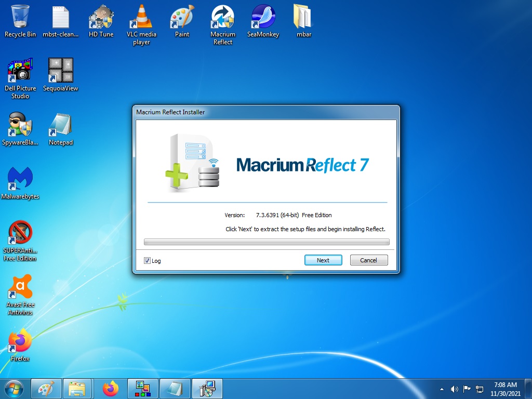Screen dimensions: 532x399
Task: Click the colorful picture app taskbar icon
Action: click(x=142, y=389)
